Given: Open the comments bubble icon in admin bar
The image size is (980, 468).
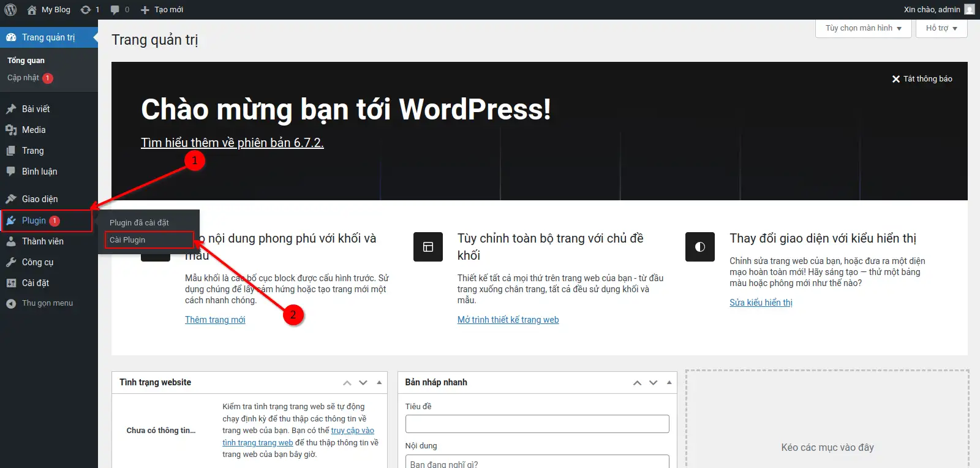Looking at the screenshot, I should [x=115, y=10].
